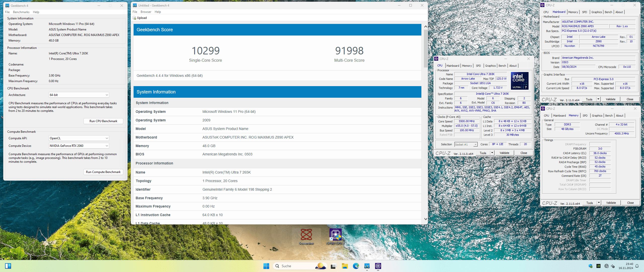This screenshot has width=644, height=272.
Task: Switch to CPU tab in CPU-Z Mainboard window
Action: (x=546, y=12)
